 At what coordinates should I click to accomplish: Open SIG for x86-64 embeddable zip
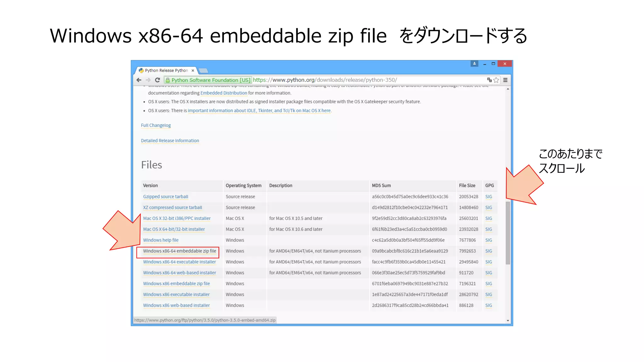pos(488,251)
